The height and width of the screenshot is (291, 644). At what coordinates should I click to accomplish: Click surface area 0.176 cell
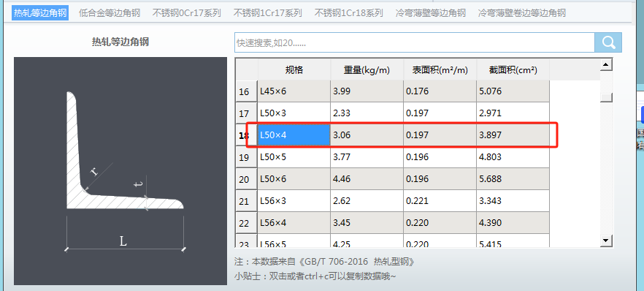tap(440, 91)
